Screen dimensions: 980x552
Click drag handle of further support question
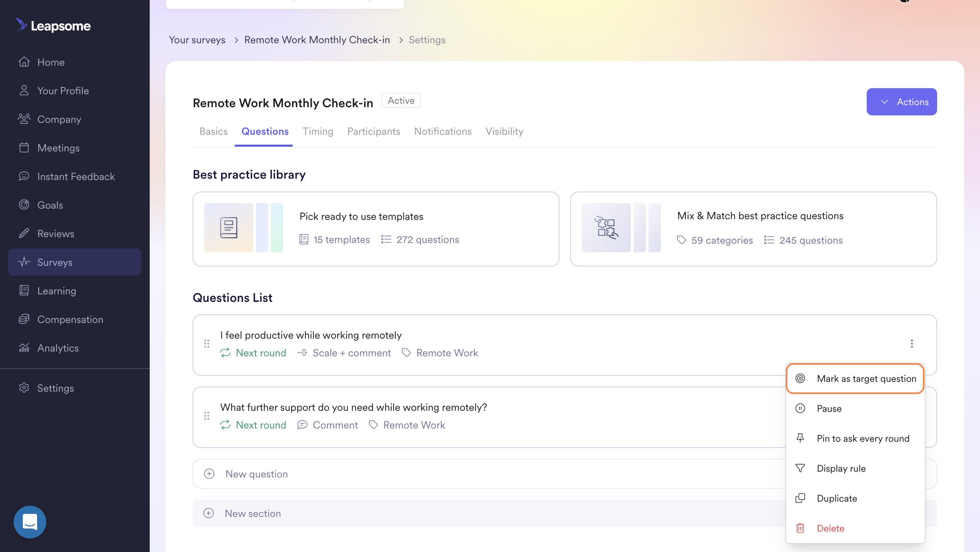pyautogui.click(x=207, y=416)
